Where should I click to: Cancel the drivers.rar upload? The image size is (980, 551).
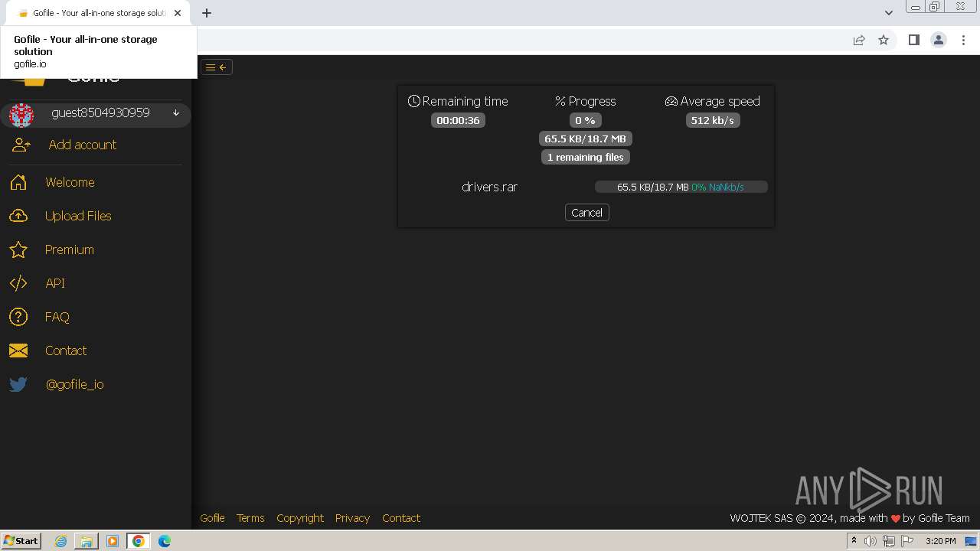tap(587, 213)
